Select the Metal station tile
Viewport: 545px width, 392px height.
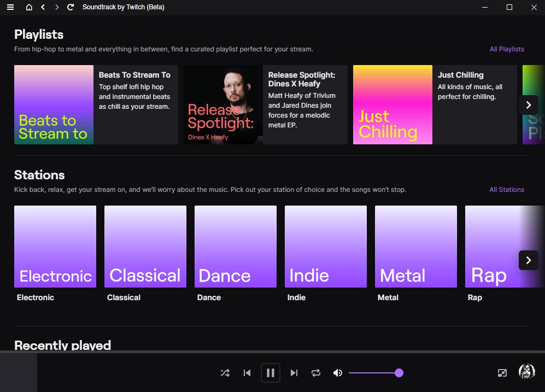point(416,247)
